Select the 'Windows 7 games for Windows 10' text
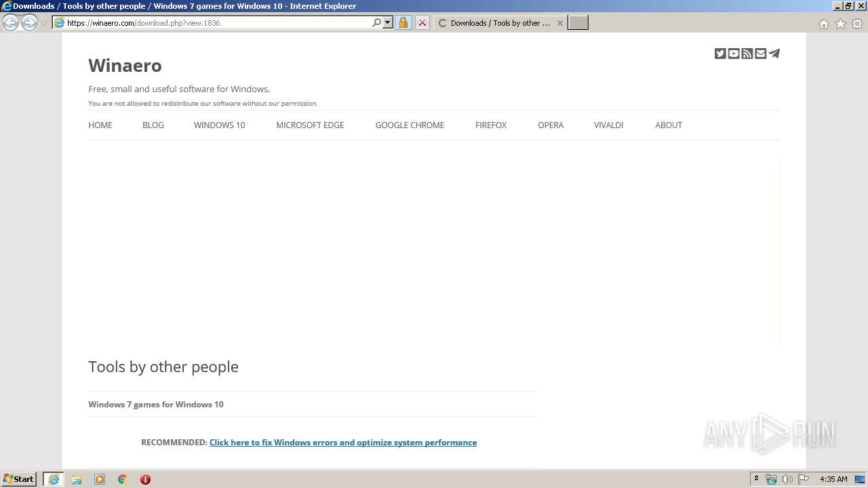 [156, 404]
